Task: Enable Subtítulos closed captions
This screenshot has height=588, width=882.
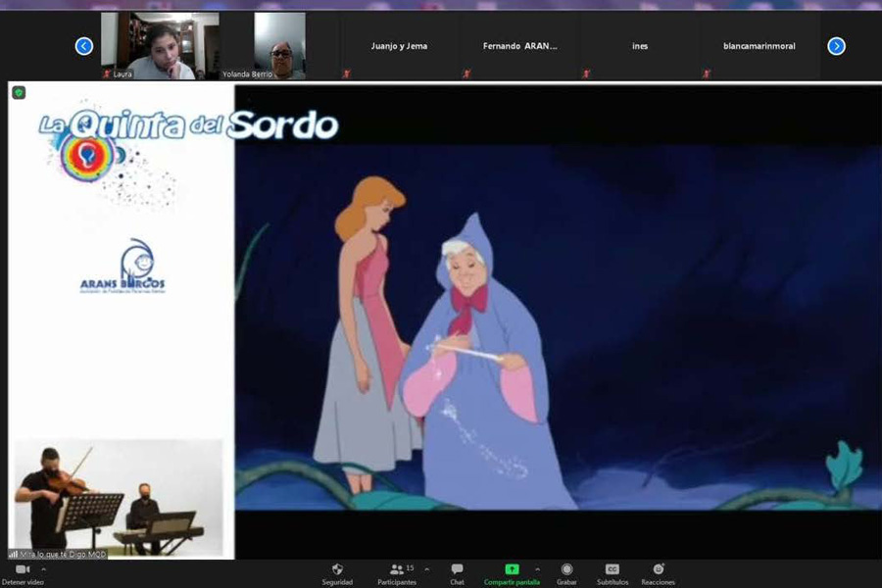Action: coord(612,569)
